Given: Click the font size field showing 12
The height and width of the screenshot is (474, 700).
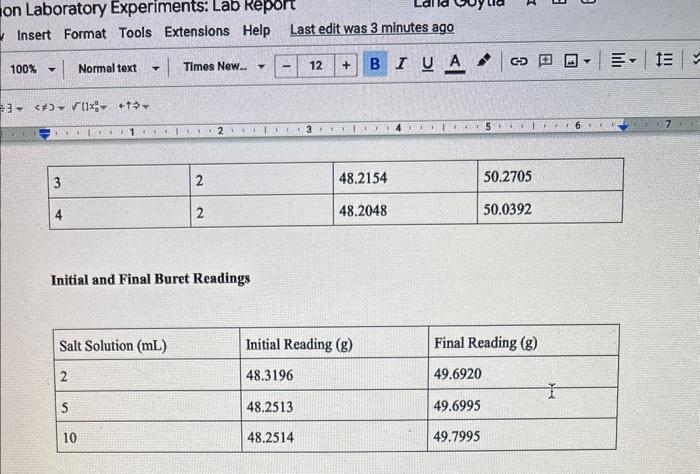Looking at the screenshot, I should pos(316,66).
